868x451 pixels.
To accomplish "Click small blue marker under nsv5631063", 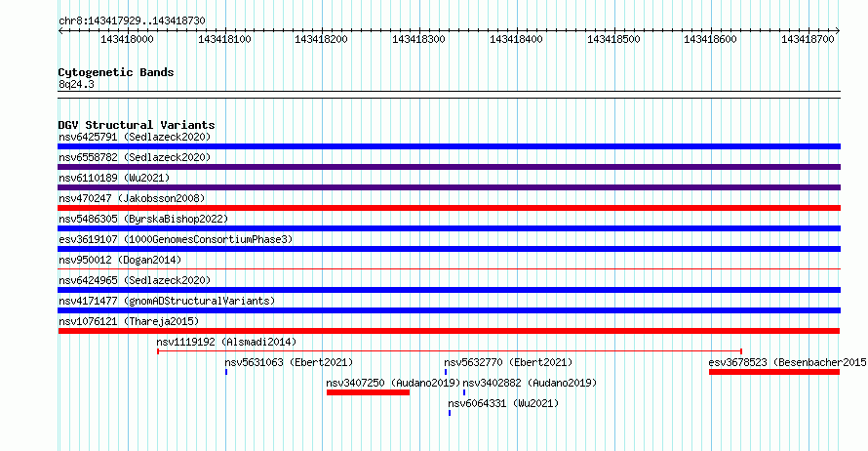I will pos(226,372).
